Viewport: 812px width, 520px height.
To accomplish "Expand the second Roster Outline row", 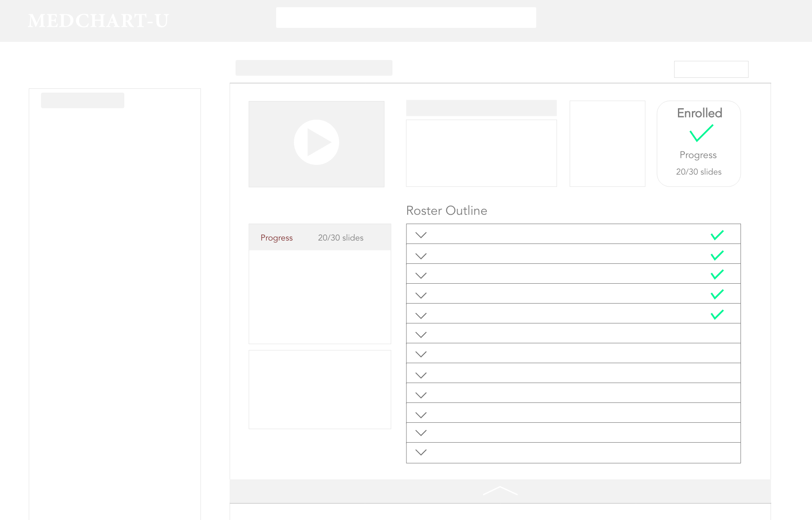I will [x=421, y=256].
